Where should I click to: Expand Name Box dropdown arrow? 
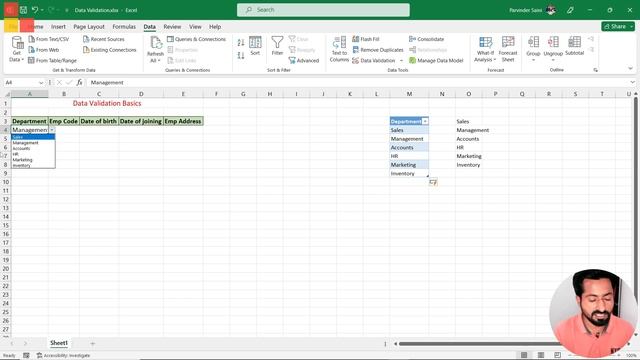point(41,83)
